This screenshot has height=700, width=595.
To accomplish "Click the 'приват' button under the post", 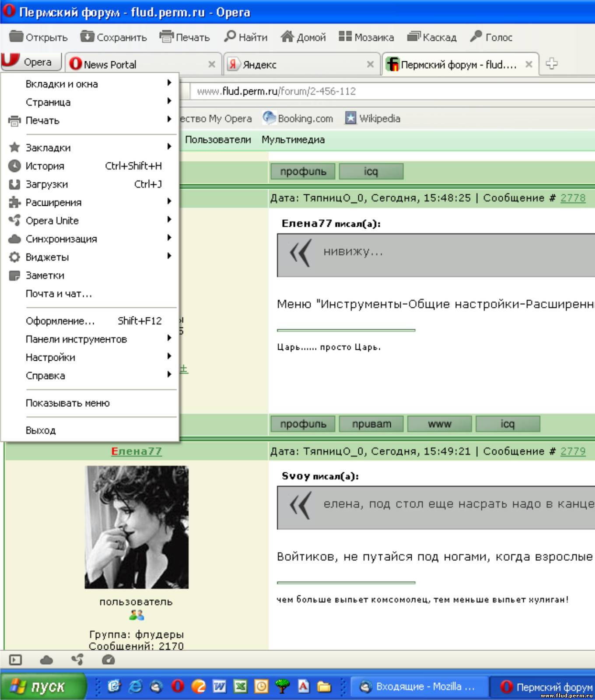I will pos(371,424).
